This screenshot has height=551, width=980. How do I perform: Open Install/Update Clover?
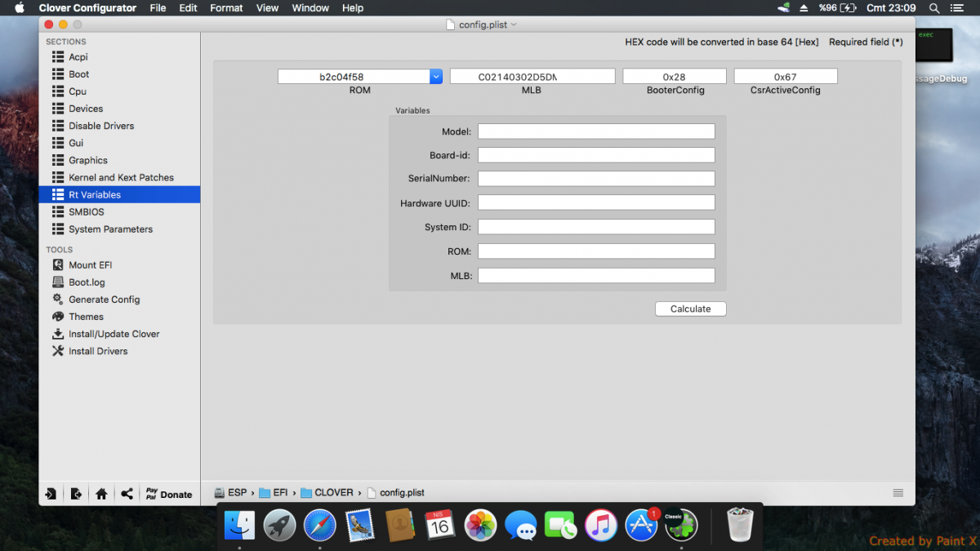click(x=114, y=334)
